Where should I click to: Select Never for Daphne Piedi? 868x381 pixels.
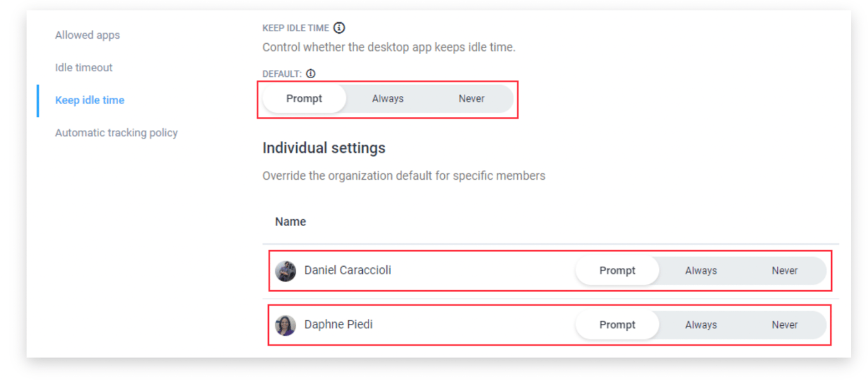785,325
